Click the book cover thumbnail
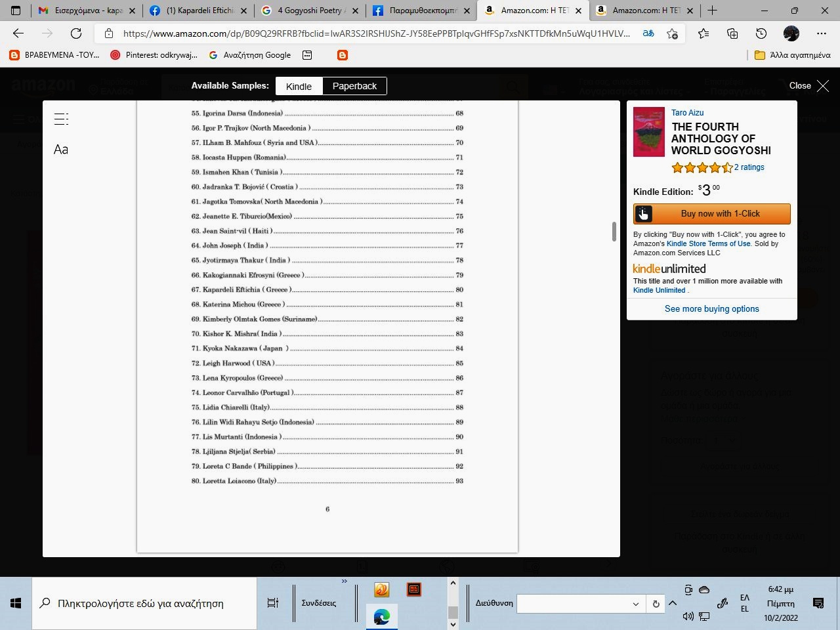Image resolution: width=840 pixels, height=630 pixels. point(648,132)
